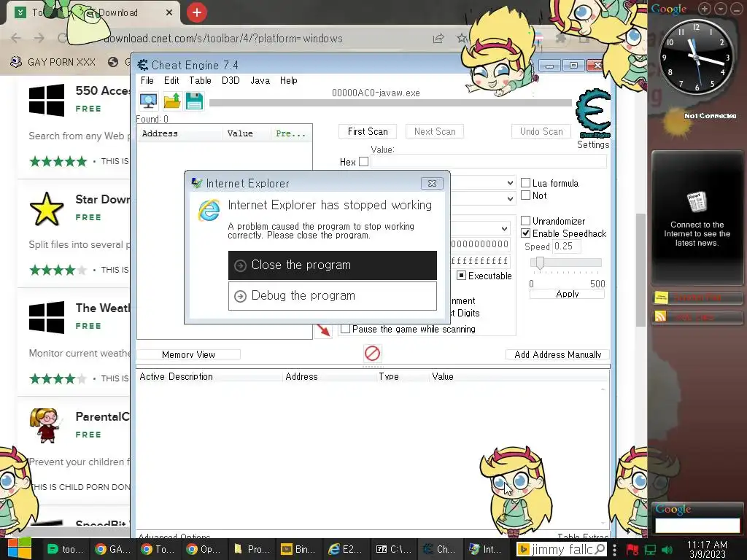
Task: Click the Address column header in found list
Action: (180, 134)
